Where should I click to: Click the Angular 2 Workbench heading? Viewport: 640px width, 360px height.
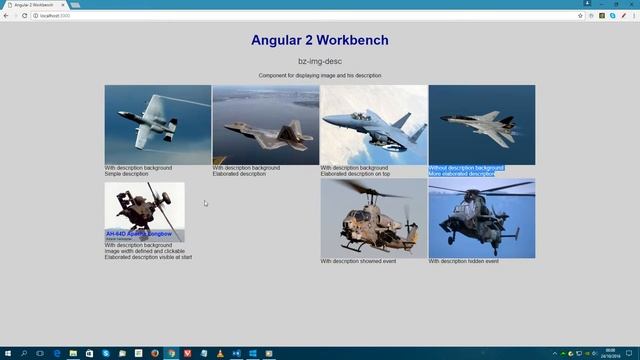[320, 40]
